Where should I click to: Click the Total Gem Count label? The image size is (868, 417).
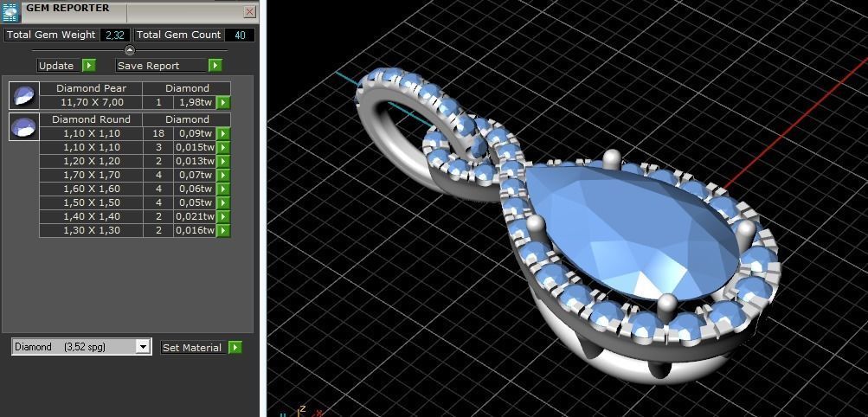[x=179, y=35]
